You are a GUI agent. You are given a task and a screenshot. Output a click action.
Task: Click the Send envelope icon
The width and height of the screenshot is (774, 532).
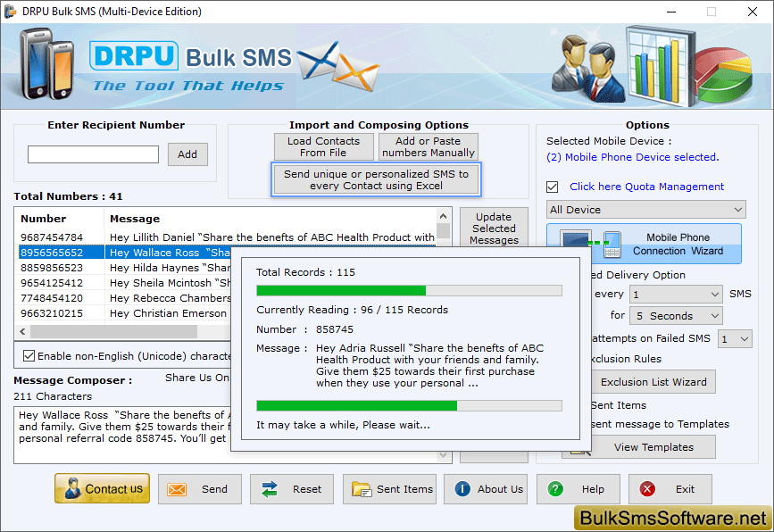tap(177, 489)
